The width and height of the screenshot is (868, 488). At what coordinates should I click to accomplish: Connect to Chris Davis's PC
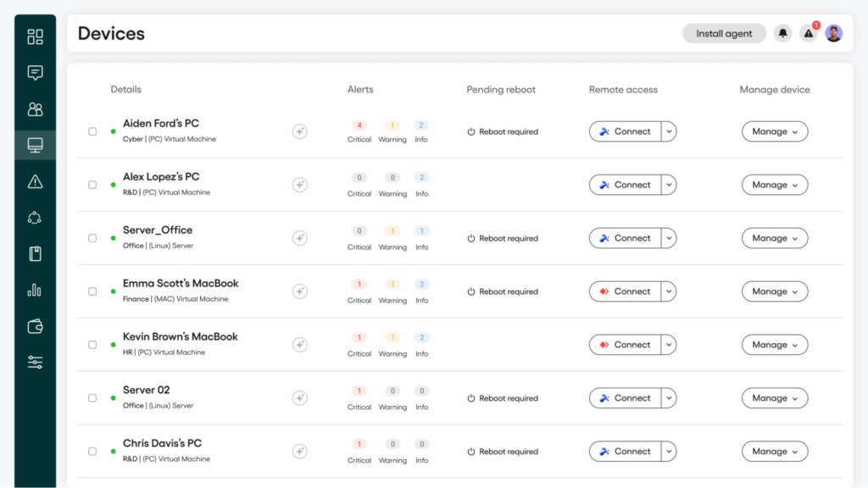pos(625,452)
